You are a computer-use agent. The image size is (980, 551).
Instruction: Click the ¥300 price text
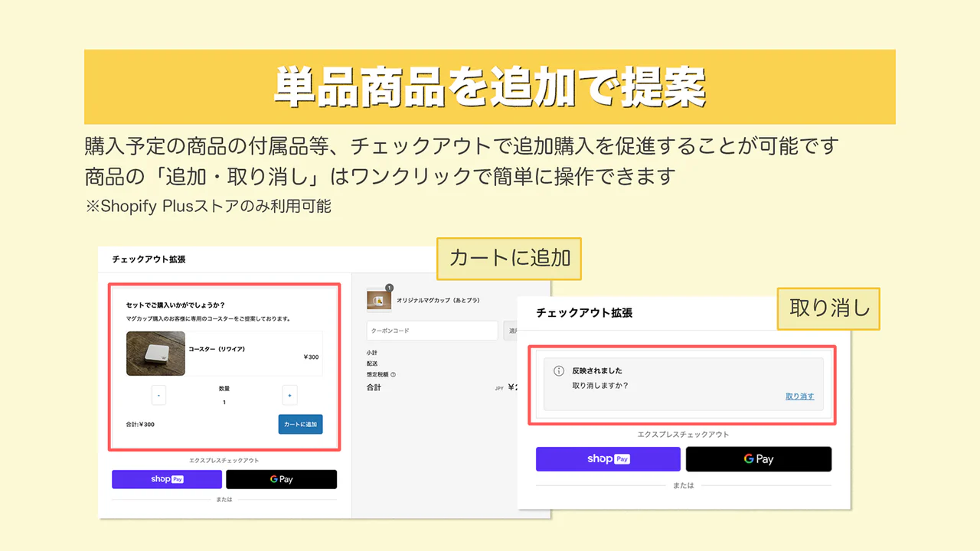311,357
